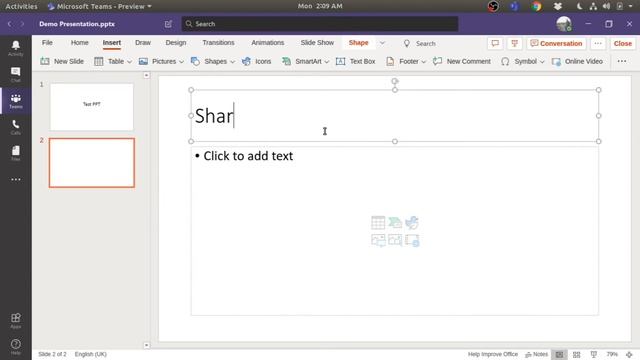Insert table icon in content placeholder
Image resolution: width=640 pixels, height=360 pixels.
(x=378, y=222)
